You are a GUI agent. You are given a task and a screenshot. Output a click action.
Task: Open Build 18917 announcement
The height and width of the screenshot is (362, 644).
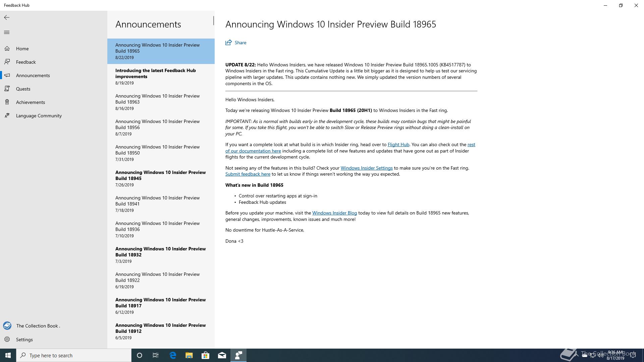(161, 306)
